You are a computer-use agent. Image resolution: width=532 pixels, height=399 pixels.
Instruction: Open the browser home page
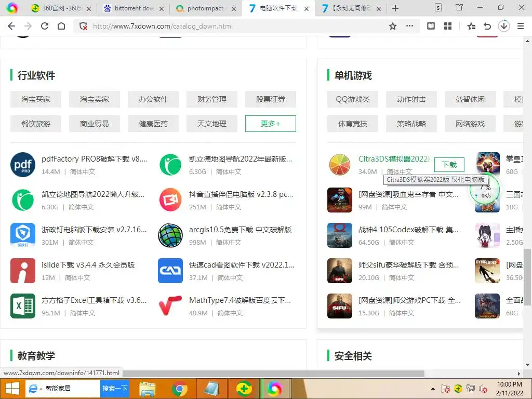click(61, 26)
